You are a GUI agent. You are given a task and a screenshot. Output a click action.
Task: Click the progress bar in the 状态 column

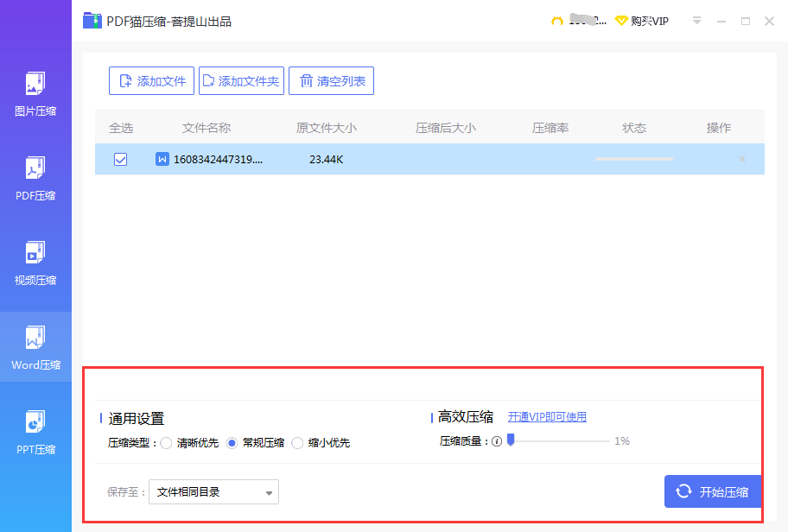(634, 159)
